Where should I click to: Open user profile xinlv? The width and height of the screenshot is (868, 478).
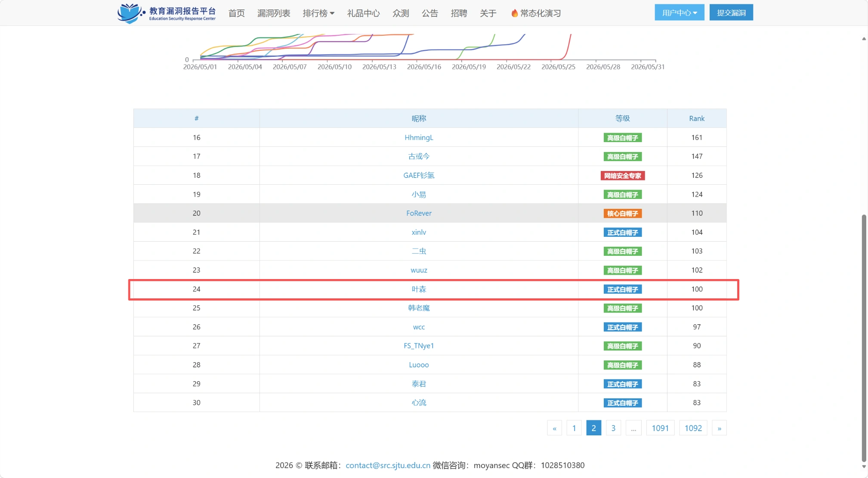(x=419, y=232)
